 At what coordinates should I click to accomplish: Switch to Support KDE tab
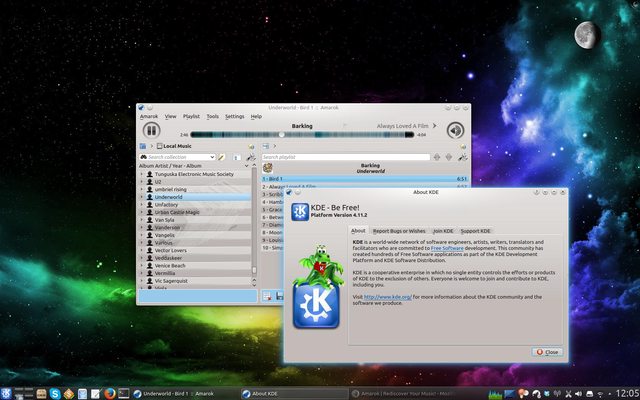click(x=476, y=231)
